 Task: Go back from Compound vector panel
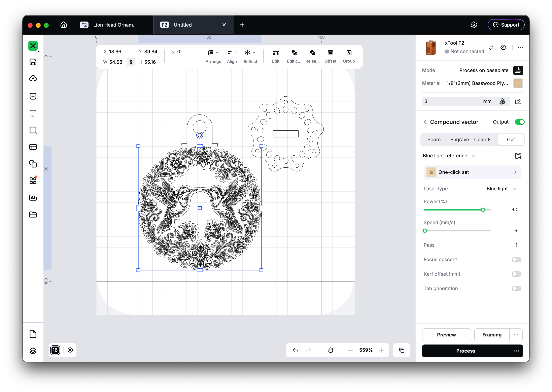click(x=425, y=122)
